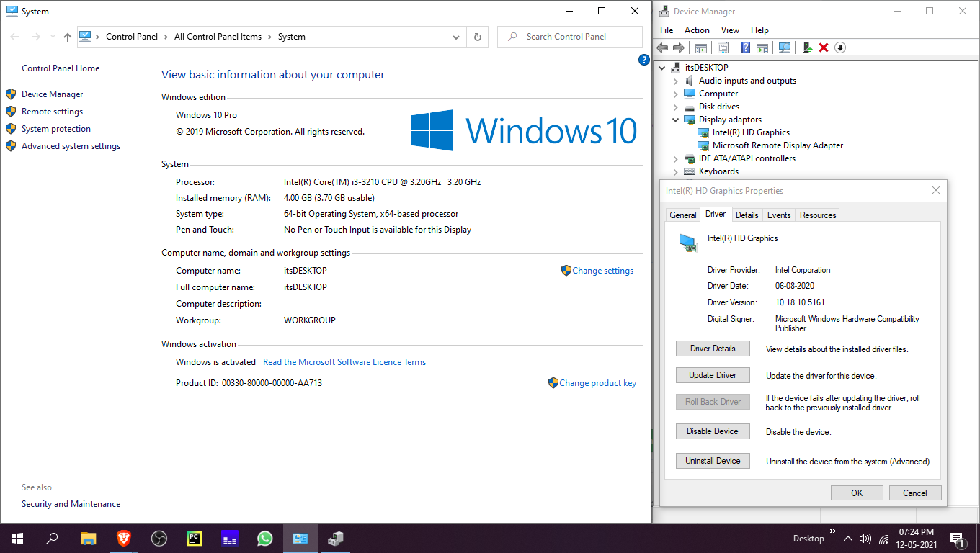Show hidden tray icons caret
The height and width of the screenshot is (553, 980).
[x=847, y=539]
